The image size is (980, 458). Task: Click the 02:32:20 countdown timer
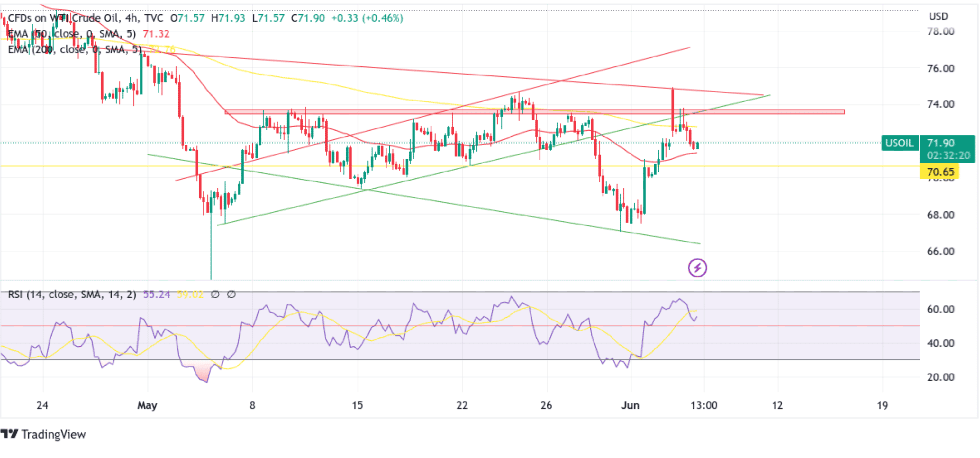click(x=948, y=155)
